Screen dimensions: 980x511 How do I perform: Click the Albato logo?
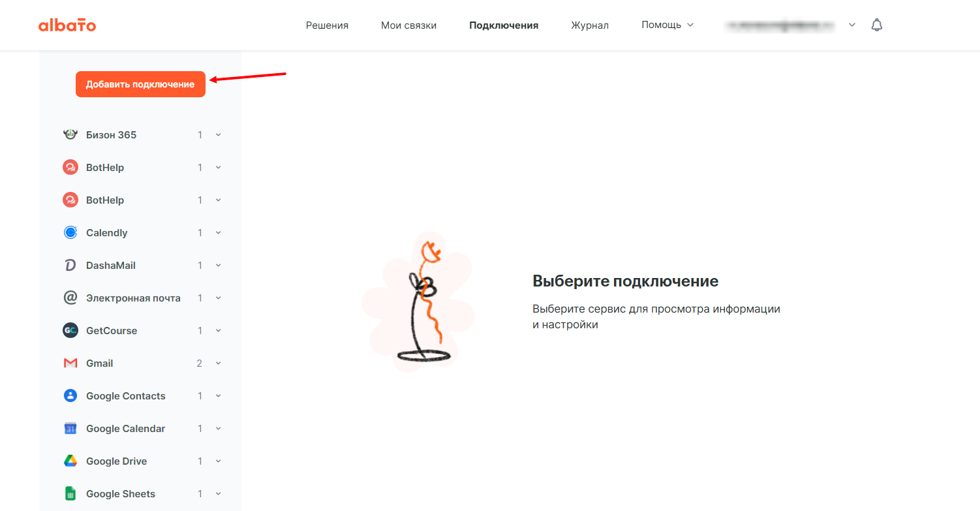click(x=67, y=25)
